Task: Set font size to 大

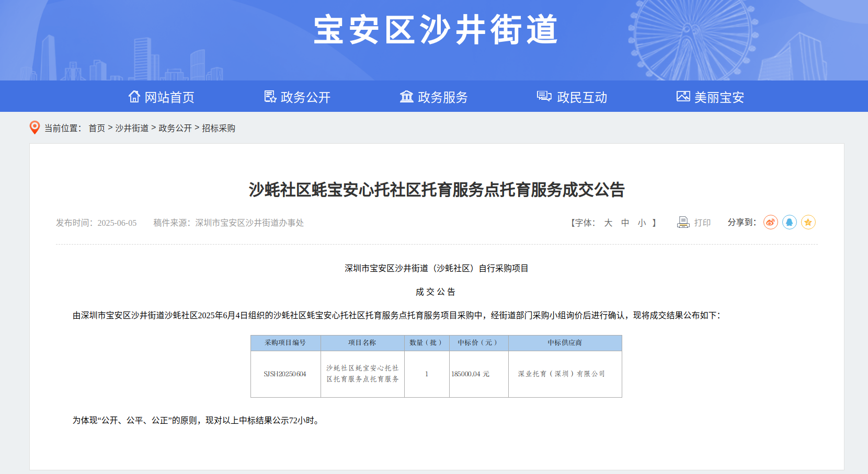Action: pos(608,223)
